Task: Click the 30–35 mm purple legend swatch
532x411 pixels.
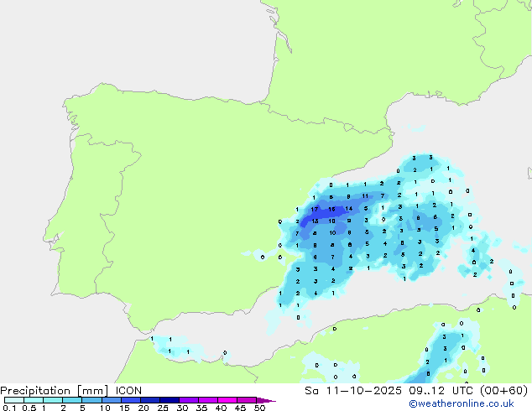Action: point(189,400)
